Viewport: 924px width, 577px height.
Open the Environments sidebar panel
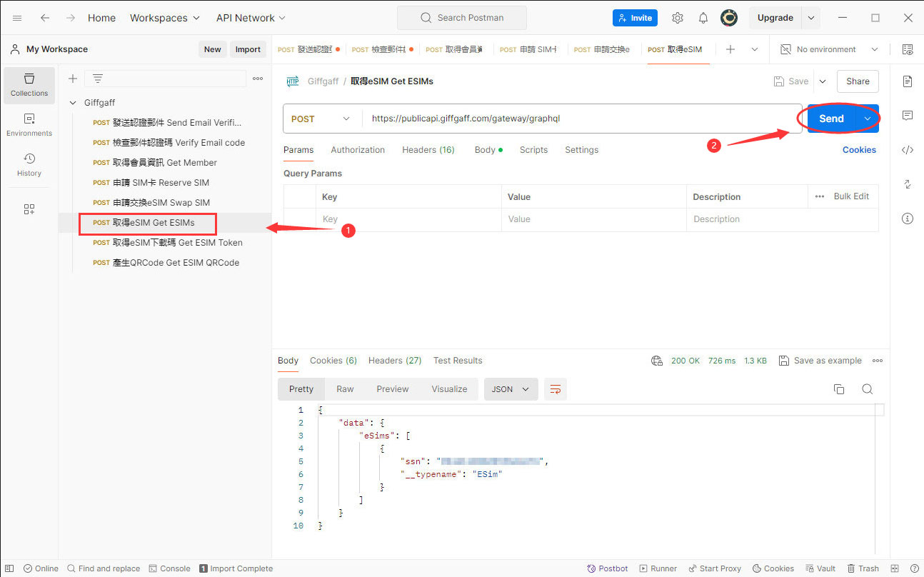coord(29,125)
